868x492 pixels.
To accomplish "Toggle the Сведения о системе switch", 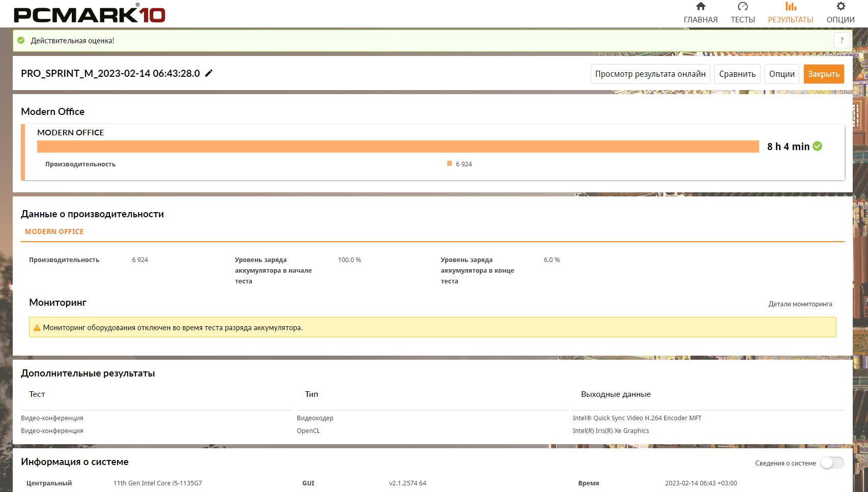I will click(832, 462).
